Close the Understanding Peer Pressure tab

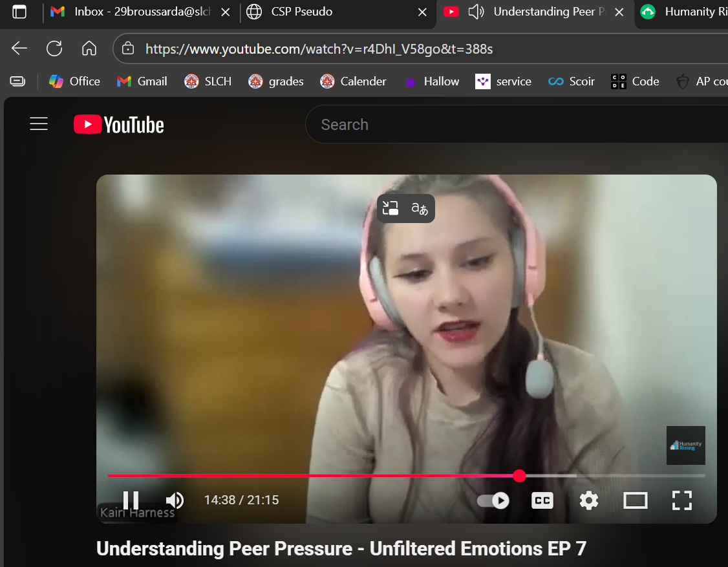click(x=619, y=12)
